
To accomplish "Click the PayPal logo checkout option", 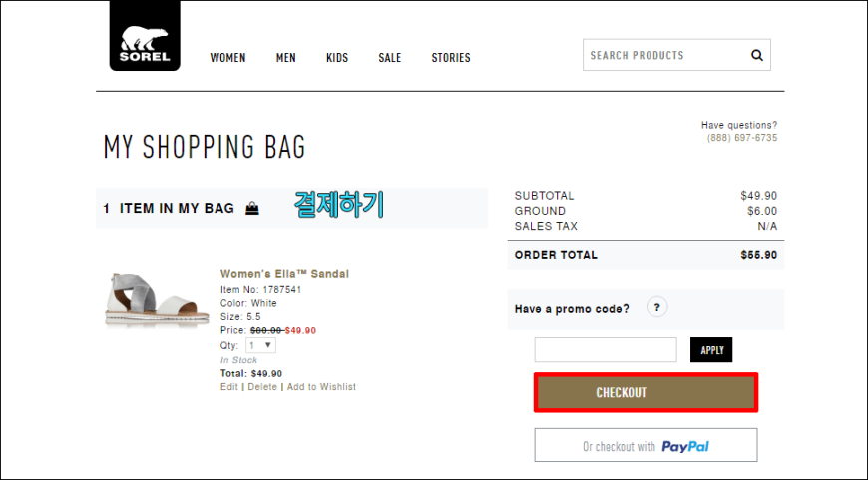I will pos(646,445).
